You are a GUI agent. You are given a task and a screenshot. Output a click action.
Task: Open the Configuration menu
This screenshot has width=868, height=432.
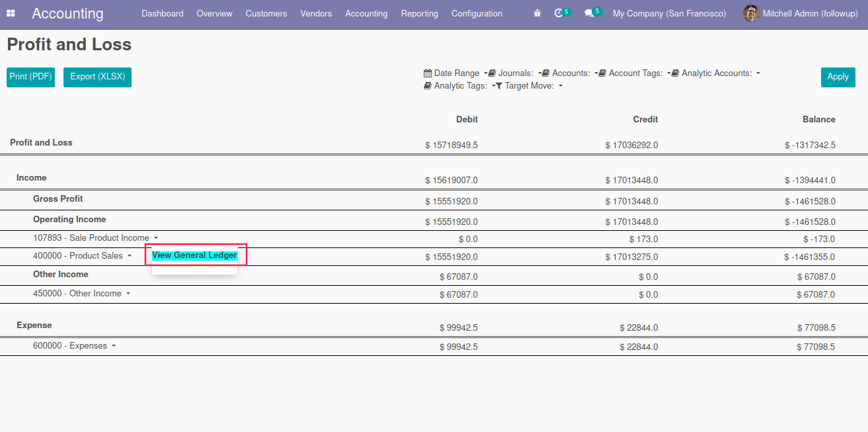477,13
